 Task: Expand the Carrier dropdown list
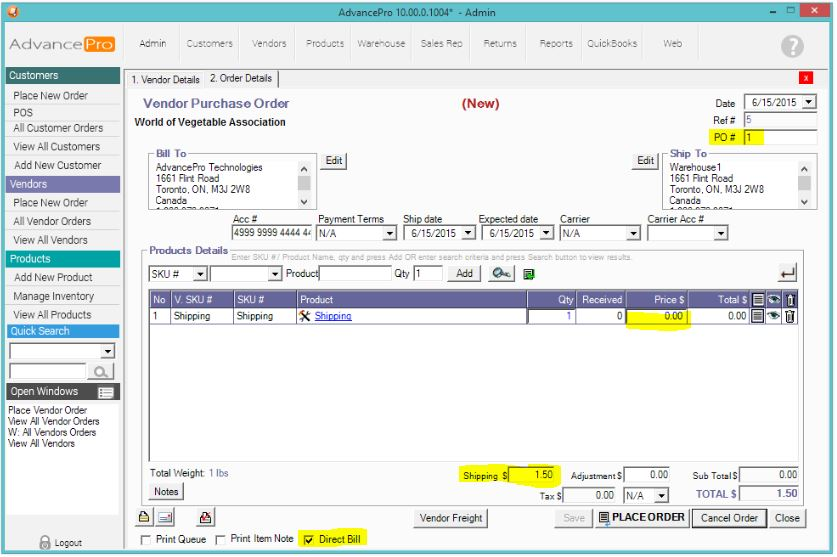click(632, 234)
